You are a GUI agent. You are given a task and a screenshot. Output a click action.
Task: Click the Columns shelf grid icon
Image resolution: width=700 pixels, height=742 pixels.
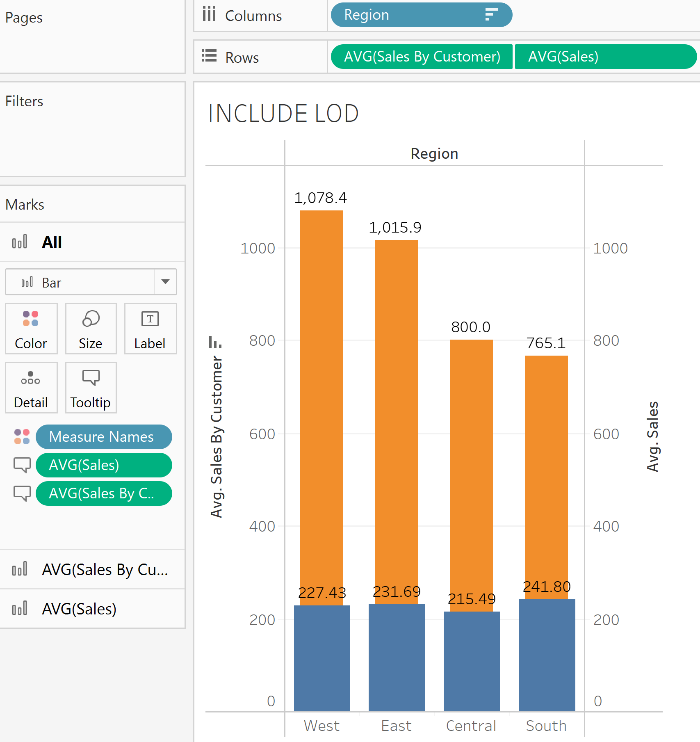[x=210, y=15]
